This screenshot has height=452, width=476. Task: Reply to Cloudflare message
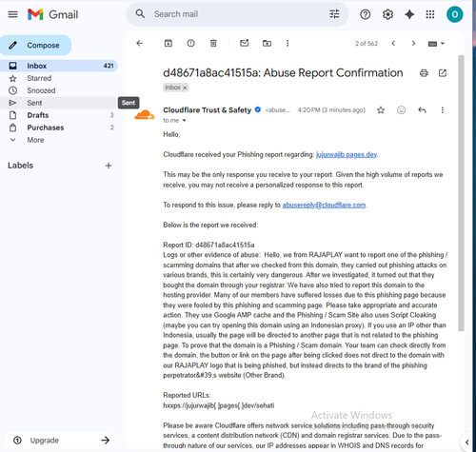click(x=422, y=110)
